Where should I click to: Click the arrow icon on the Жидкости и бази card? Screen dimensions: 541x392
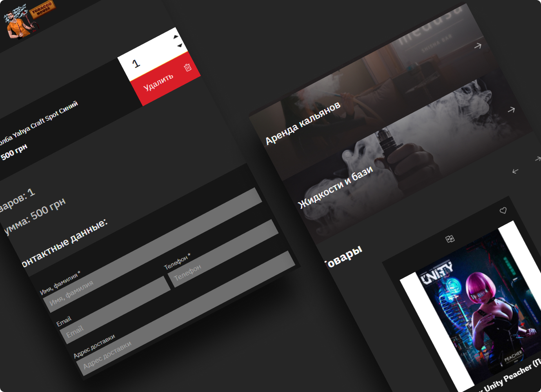(511, 110)
